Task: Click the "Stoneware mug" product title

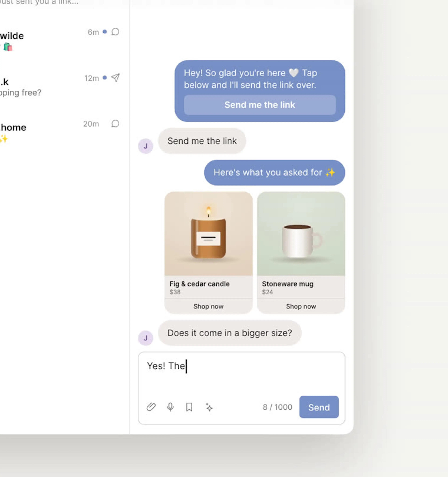Action: pos(287,284)
